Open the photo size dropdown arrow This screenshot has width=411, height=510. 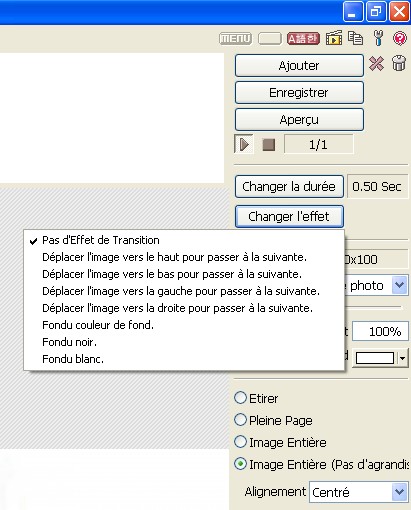coord(399,285)
